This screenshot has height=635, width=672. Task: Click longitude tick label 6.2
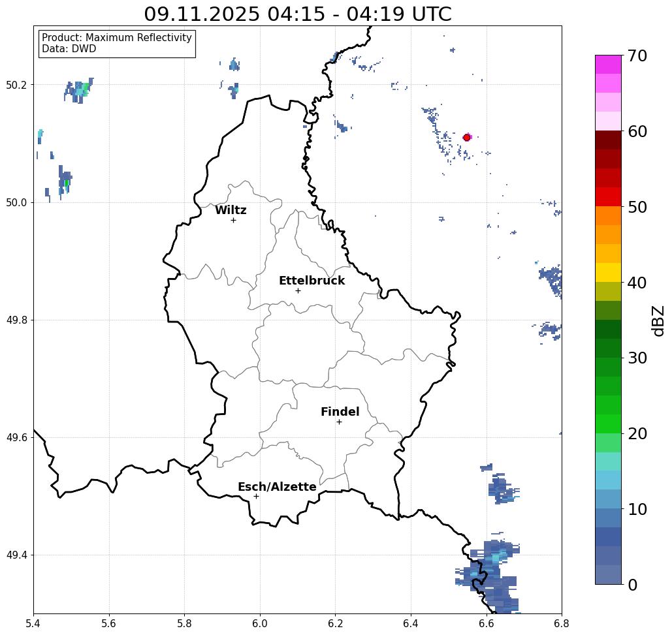[x=335, y=623]
